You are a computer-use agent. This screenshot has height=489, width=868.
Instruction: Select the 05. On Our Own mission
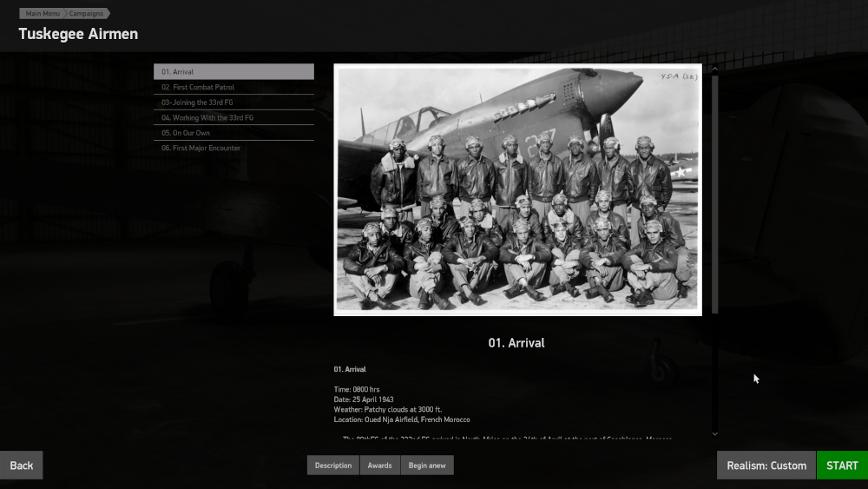coord(233,133)
